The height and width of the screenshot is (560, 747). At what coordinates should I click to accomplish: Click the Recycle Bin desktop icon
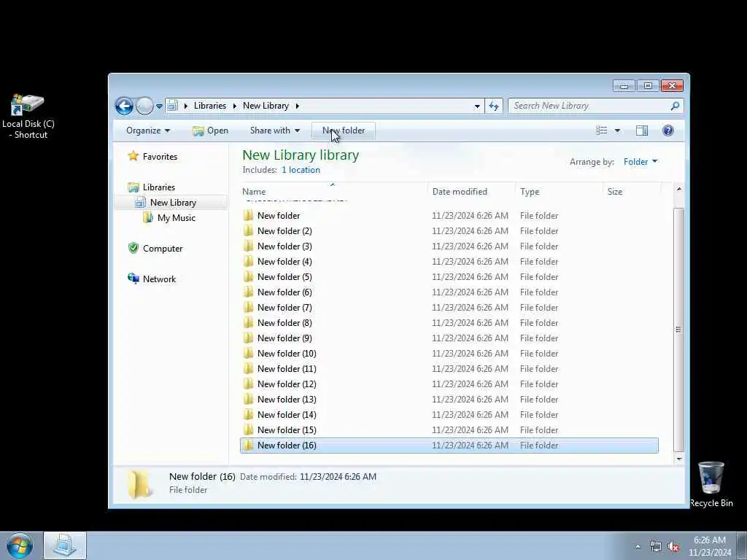click(711, 484)
